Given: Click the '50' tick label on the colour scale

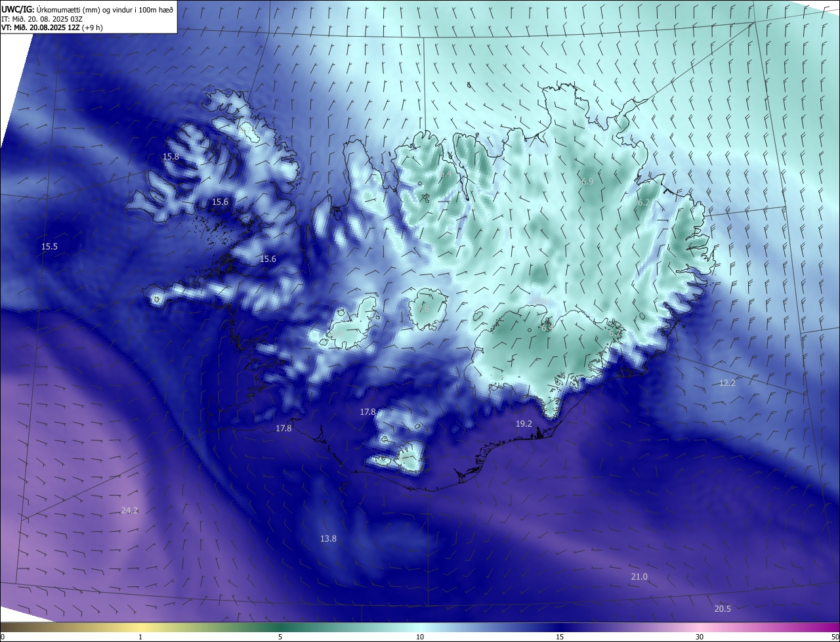Looking at the screenshot, I should 834,637.
